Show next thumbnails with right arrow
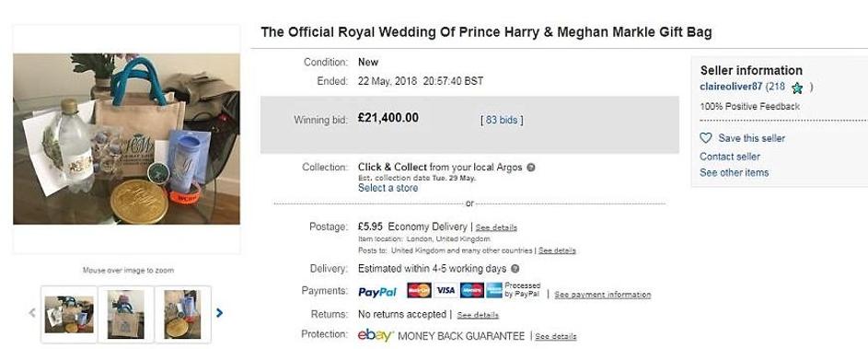Image resolution: width=868 pixels, height=349 pixels. (219, 313)
